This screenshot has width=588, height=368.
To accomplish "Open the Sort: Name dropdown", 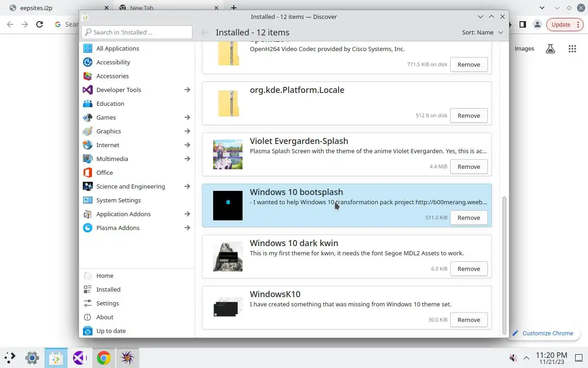I will pos(483,32).
